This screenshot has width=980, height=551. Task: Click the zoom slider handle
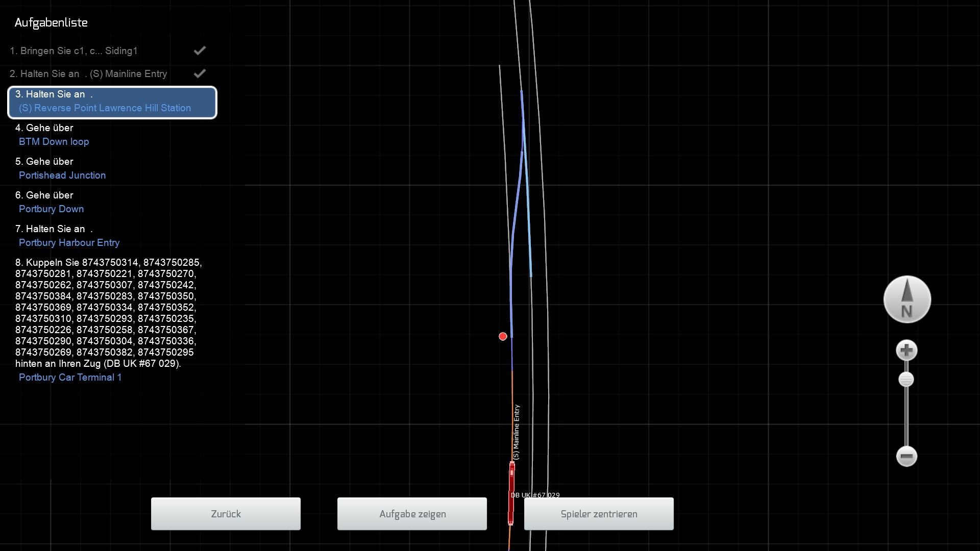tap(906, 380)
